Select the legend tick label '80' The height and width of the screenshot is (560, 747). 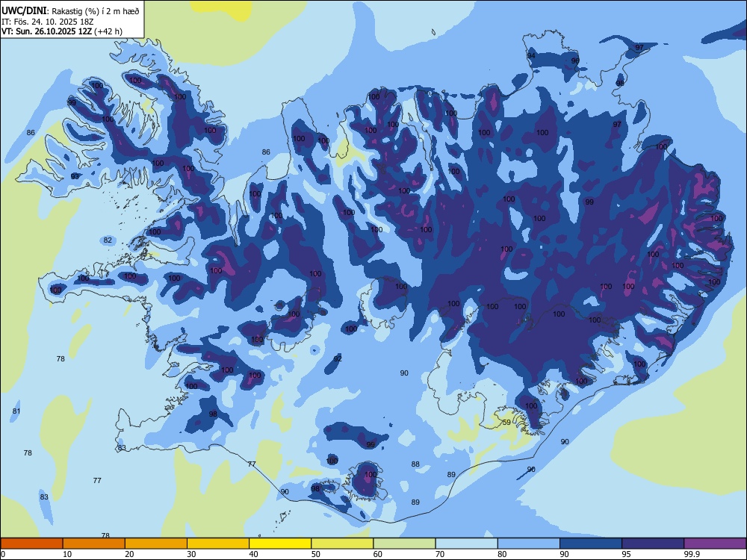(502, 554)
